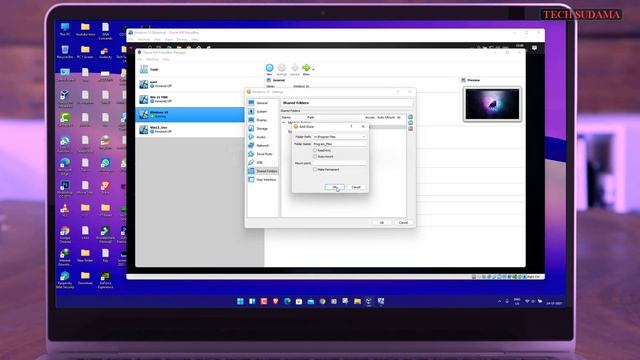Open View menu in running VM window
Screen dimensions: 640x360
157,40
